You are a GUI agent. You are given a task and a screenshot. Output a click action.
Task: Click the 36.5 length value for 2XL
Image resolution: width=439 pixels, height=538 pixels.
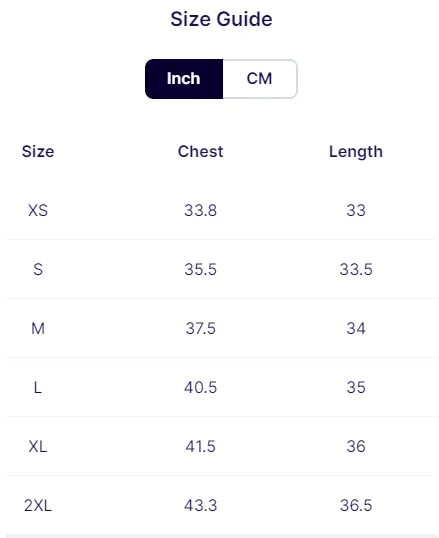coord(356,506)
